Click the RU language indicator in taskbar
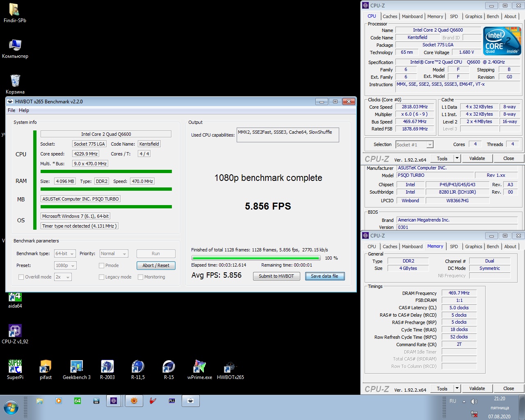This screenshot has height=420, width=525. [x=453, y=401]
